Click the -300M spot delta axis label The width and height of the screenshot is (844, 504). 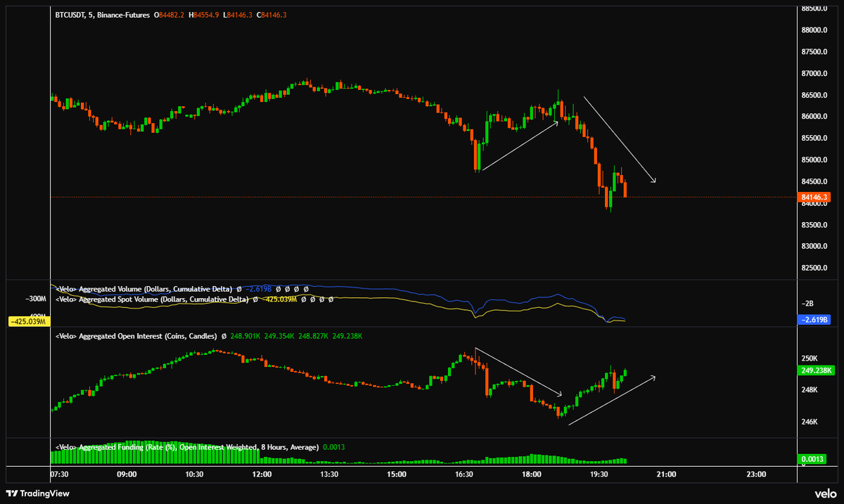click(x=37, y=299)
